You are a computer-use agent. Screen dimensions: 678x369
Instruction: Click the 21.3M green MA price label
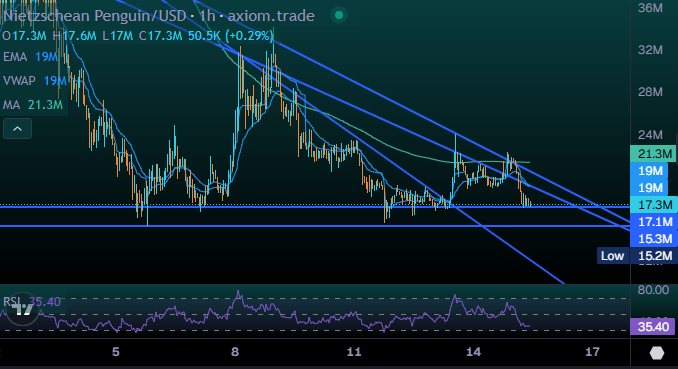pos(653,154)
